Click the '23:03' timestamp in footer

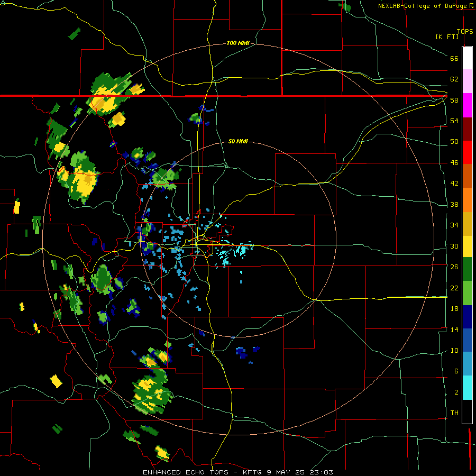(322, 472)
